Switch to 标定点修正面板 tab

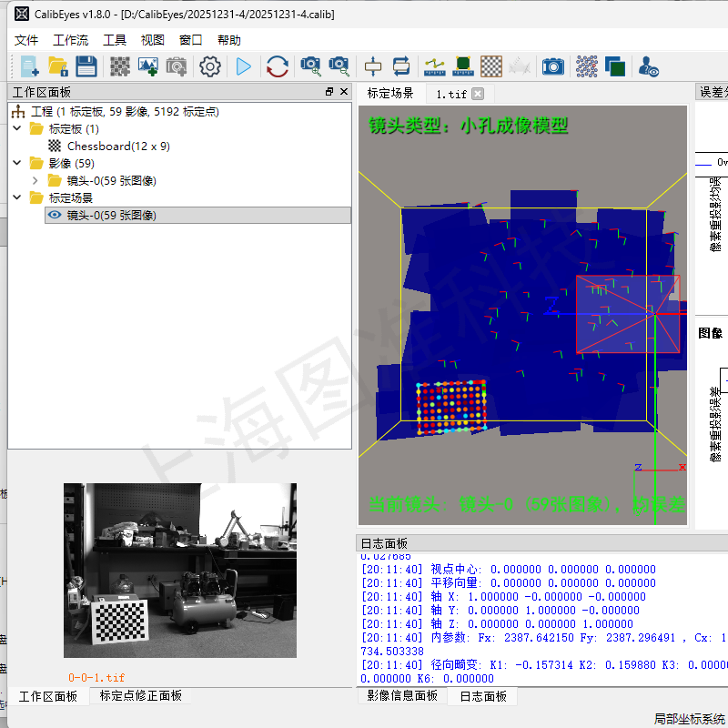[140, 695]
